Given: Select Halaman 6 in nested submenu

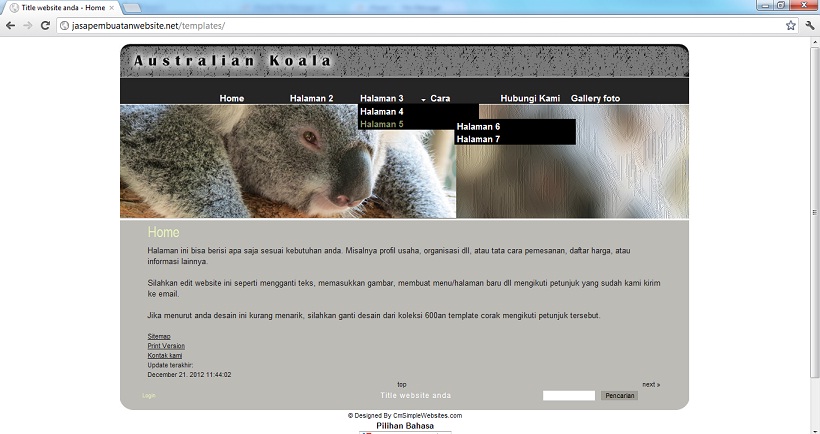Looking at the screenshot, I should point(478,127).
